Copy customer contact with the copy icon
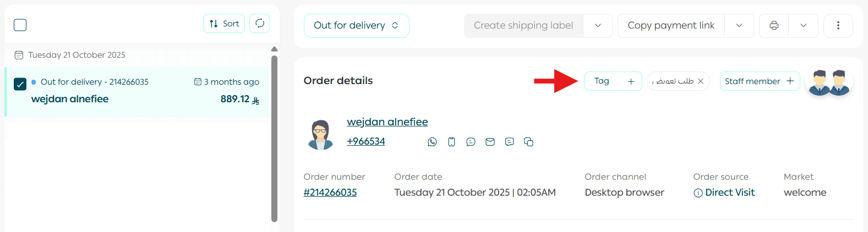Image resolution: width=868 pixels, height=232 pixels. 528,142
